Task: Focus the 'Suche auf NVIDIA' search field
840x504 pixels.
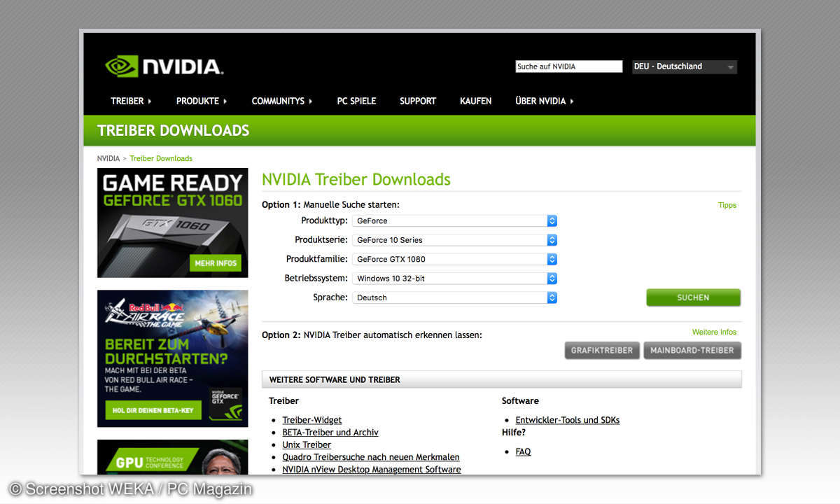Action: click(x=569, y=66)
